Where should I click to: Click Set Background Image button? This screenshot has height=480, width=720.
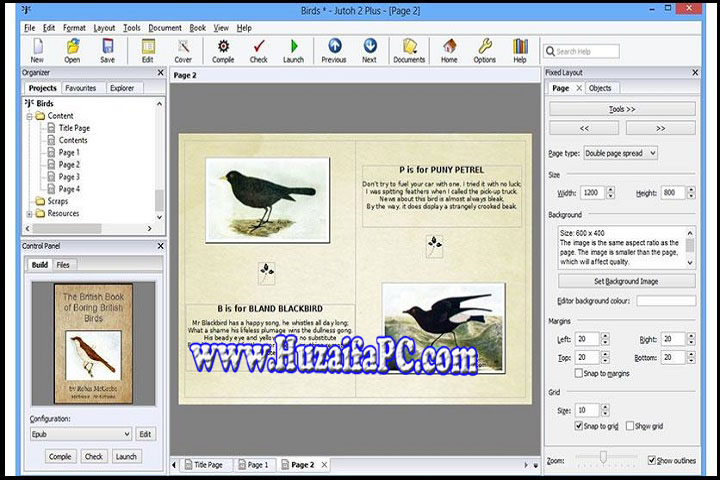(x=626, y=281)
